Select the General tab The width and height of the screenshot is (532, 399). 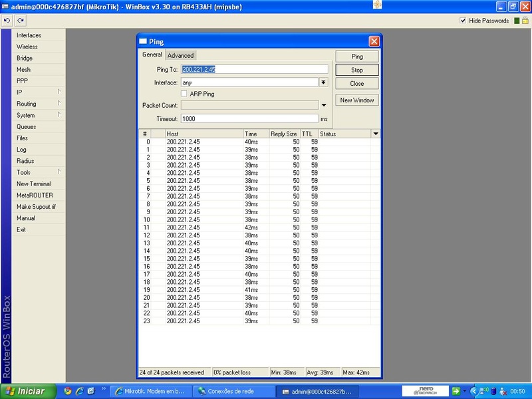(x=152, y=55)
